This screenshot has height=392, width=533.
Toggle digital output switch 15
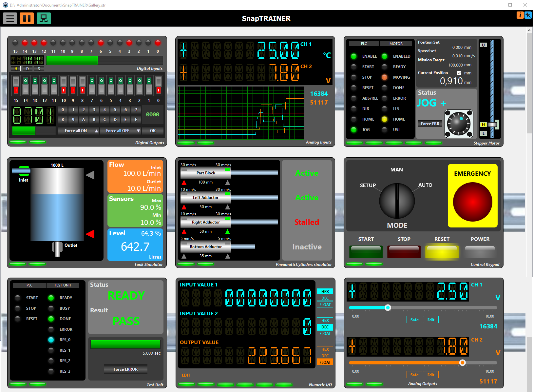(x=16, y=85)
